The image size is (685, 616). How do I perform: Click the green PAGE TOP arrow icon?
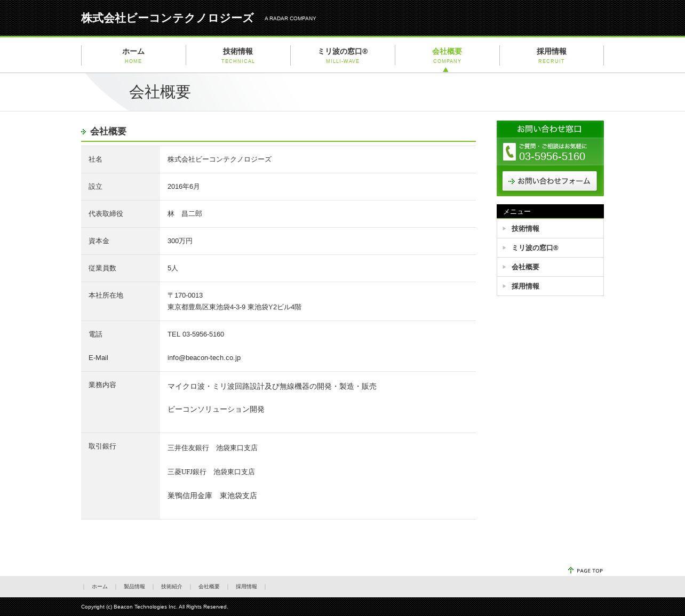pos(571,570)
